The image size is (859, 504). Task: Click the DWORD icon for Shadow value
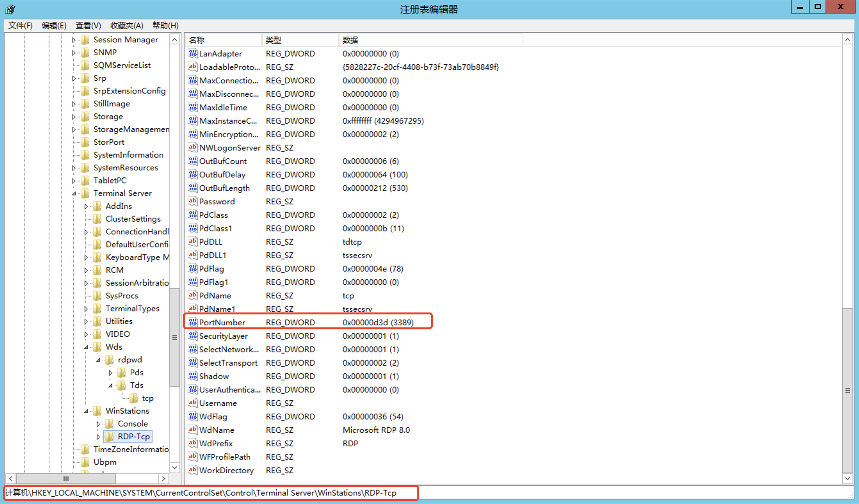click(192, 376)
